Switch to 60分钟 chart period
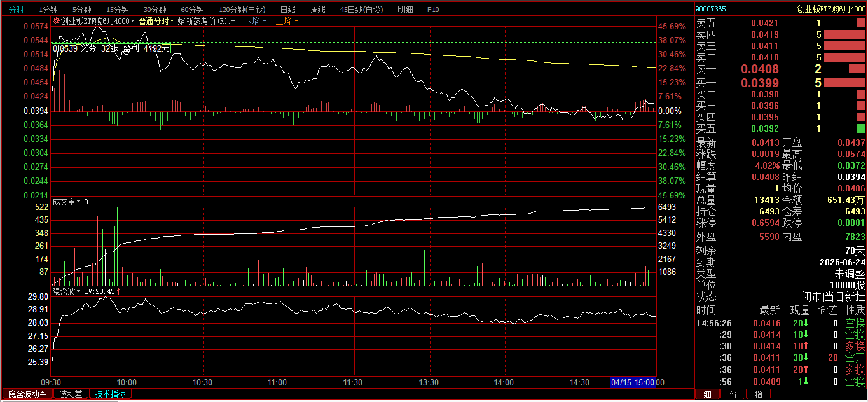 (x=192, y=10)
